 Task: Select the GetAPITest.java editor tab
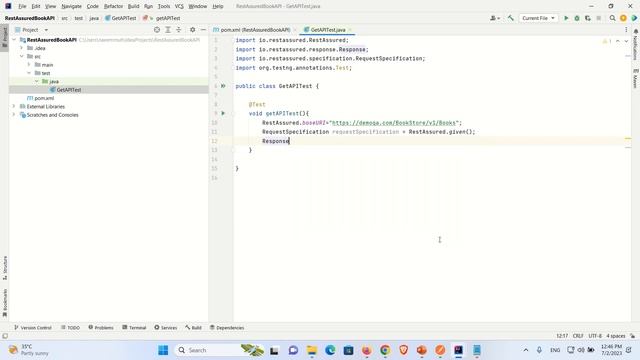pos(328,30)
